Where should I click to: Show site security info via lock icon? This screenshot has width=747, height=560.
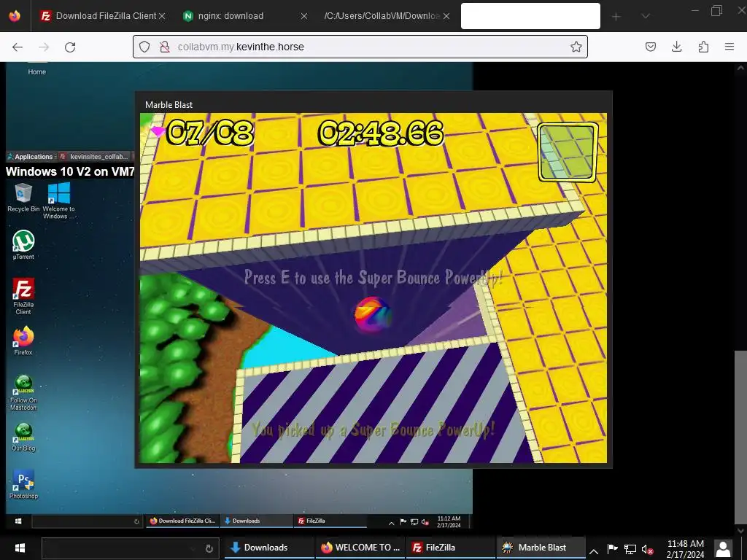165,47
